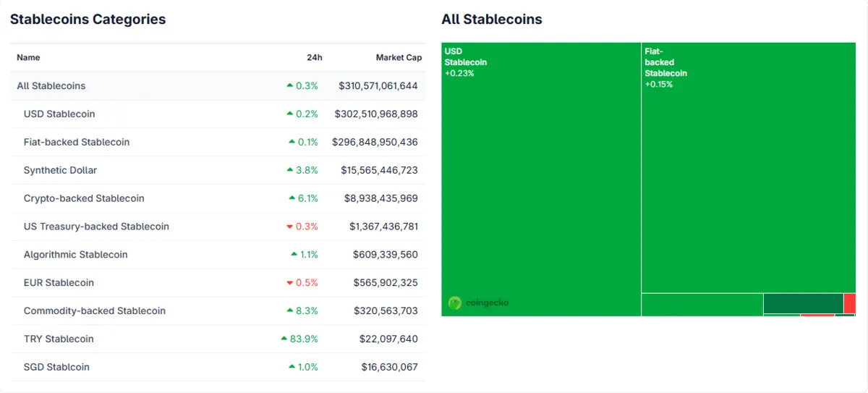
Task: Click the red tile at treemap corner
Action: [850, 303]
